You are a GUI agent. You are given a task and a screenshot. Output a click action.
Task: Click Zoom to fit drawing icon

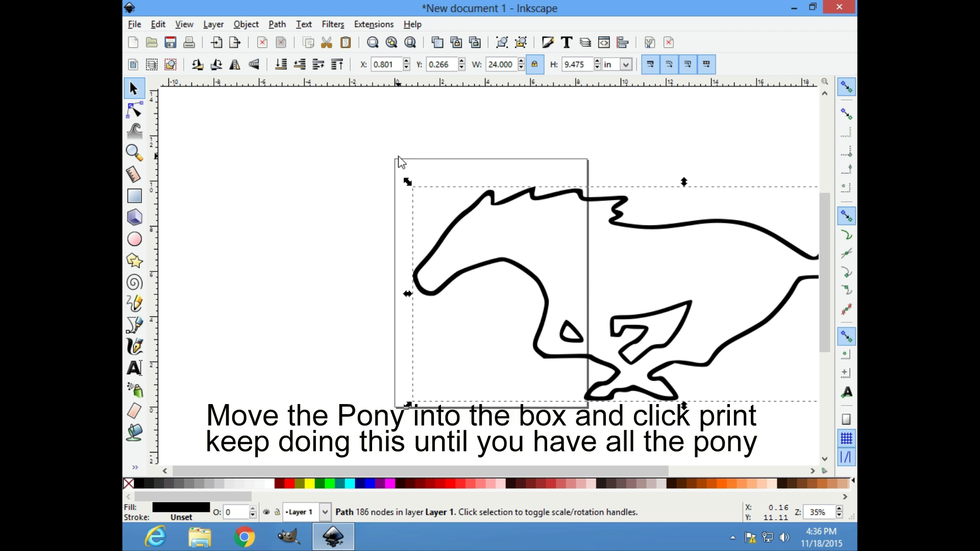click(x=391, y=42)
